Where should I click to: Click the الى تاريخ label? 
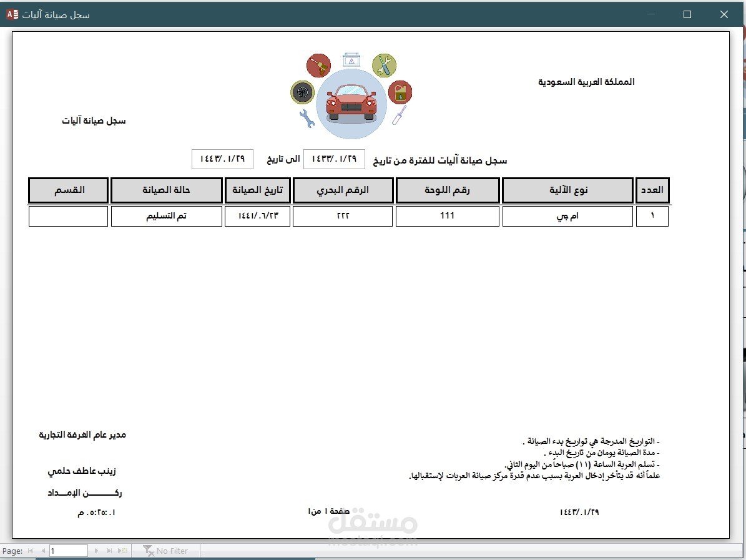(283, 159)
